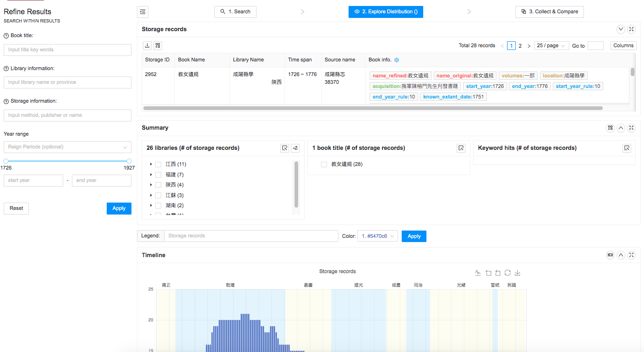This screenshot has width=644, height=352.
Task: Click the Book title keyword input field
Action: tap(67, 50)
